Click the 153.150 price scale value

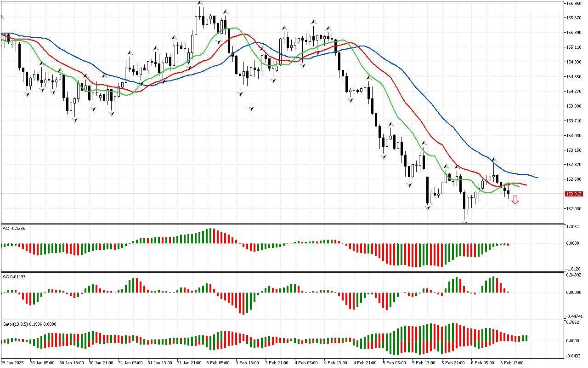(574, 150)
